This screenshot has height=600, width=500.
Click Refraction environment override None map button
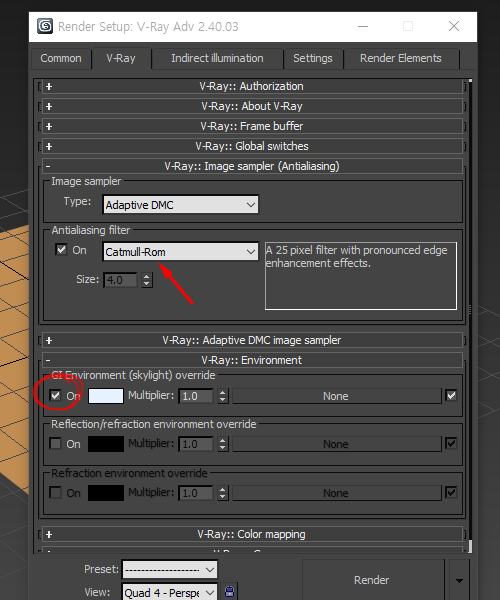tap(337, 493)
